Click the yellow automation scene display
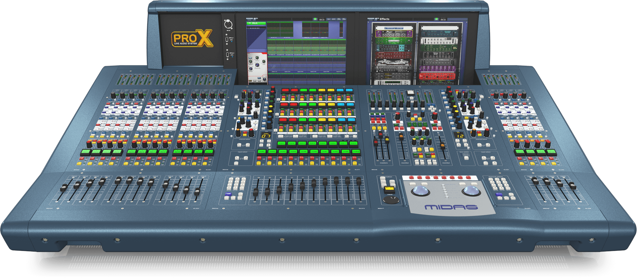 (389, 188)
